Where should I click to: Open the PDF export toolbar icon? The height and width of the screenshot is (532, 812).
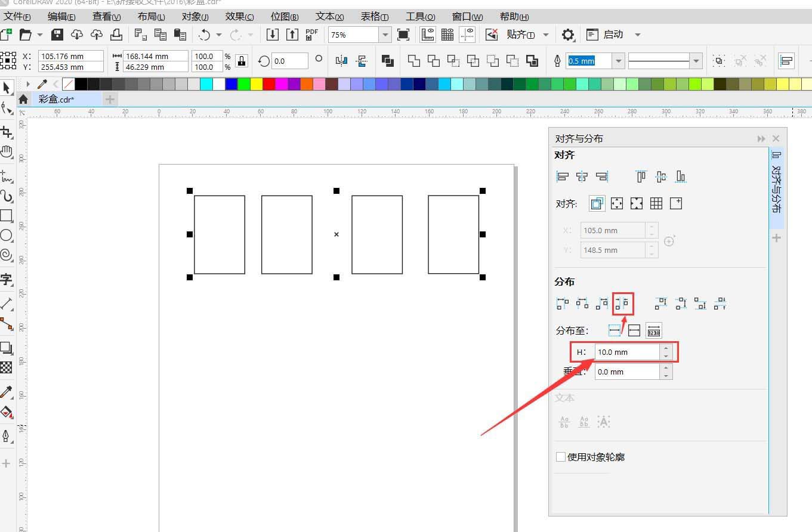[311, 34]
